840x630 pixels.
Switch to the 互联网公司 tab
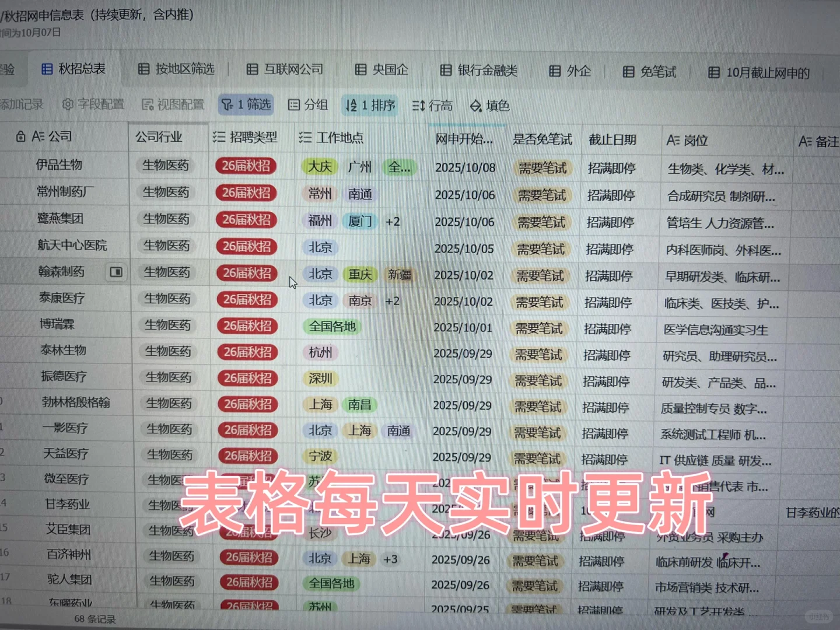tap(285, 69)
